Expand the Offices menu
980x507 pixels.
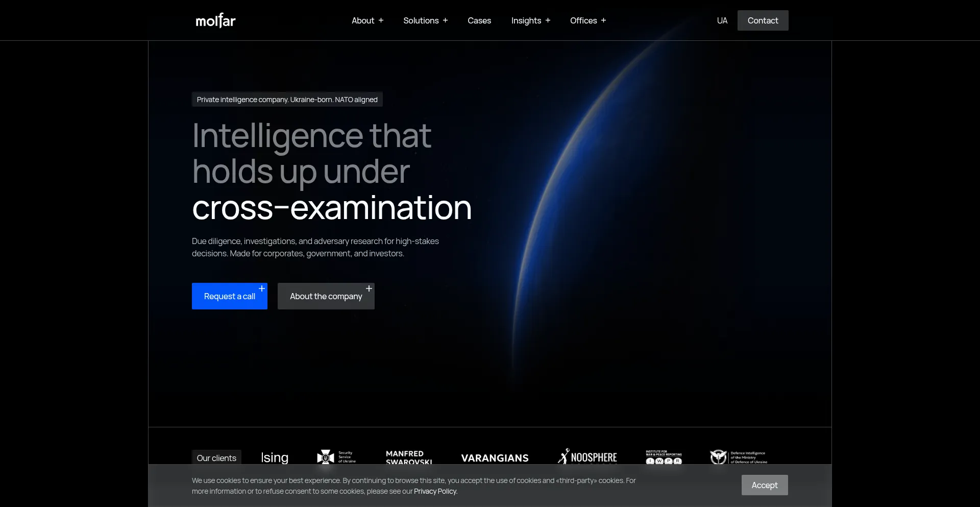(588, 20)
